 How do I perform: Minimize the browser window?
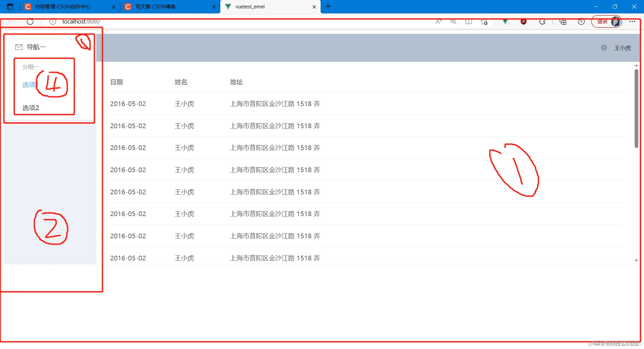(x=596, y=7)
